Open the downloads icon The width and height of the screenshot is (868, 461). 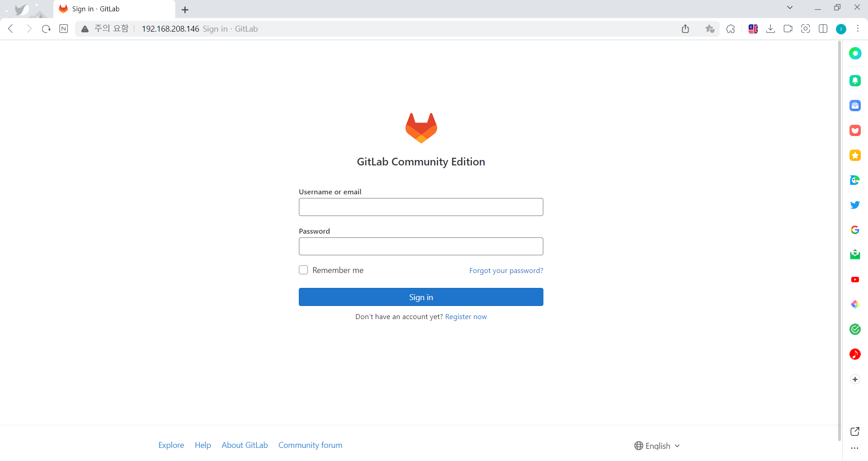coord(771,29)
